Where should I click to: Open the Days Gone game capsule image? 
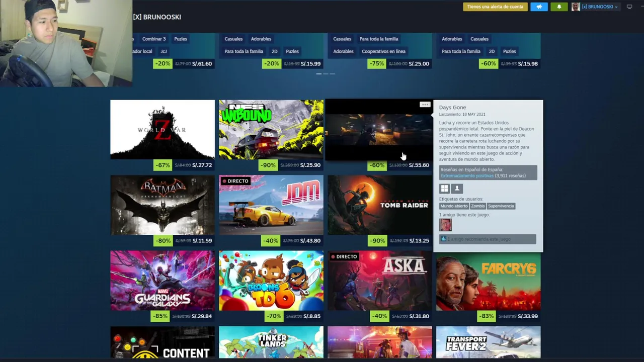[x=380, y=130]
